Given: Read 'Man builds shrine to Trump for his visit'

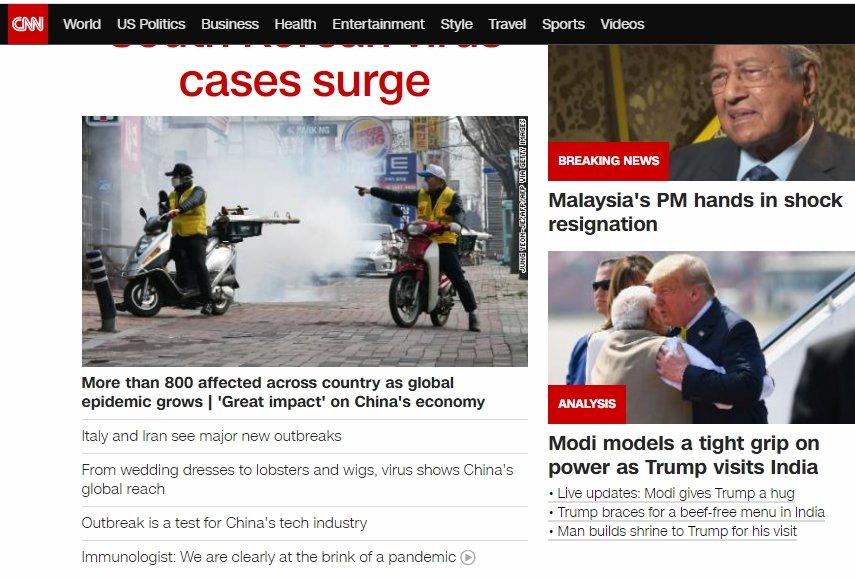Looking at the screenshot, I should 677,531.
